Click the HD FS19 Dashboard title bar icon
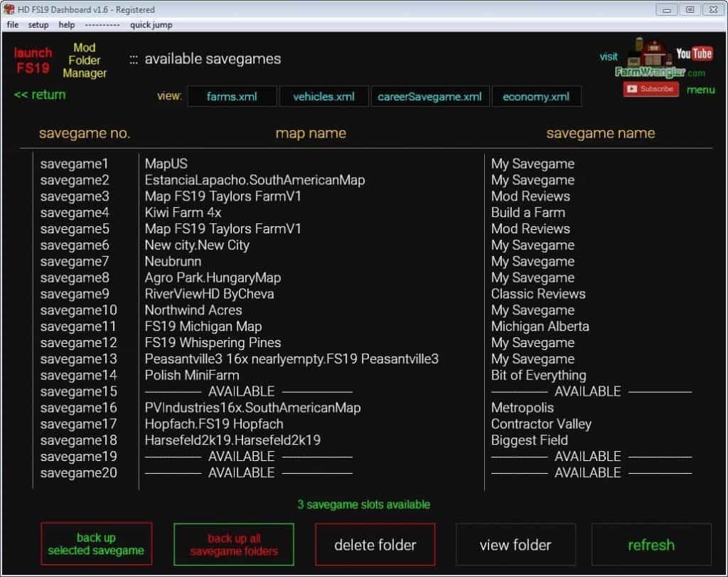This screenshot has width=728, height=577. point(8,9)
